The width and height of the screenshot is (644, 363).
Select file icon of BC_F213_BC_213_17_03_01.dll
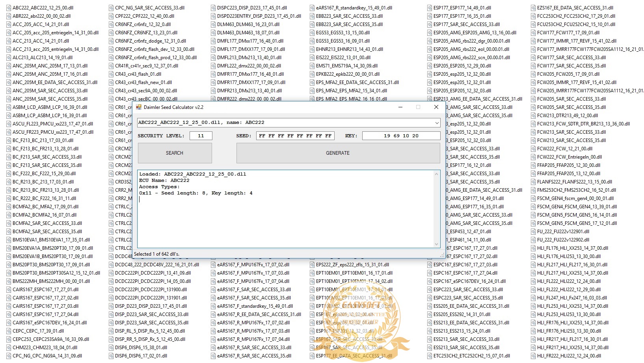pos(9,140)
